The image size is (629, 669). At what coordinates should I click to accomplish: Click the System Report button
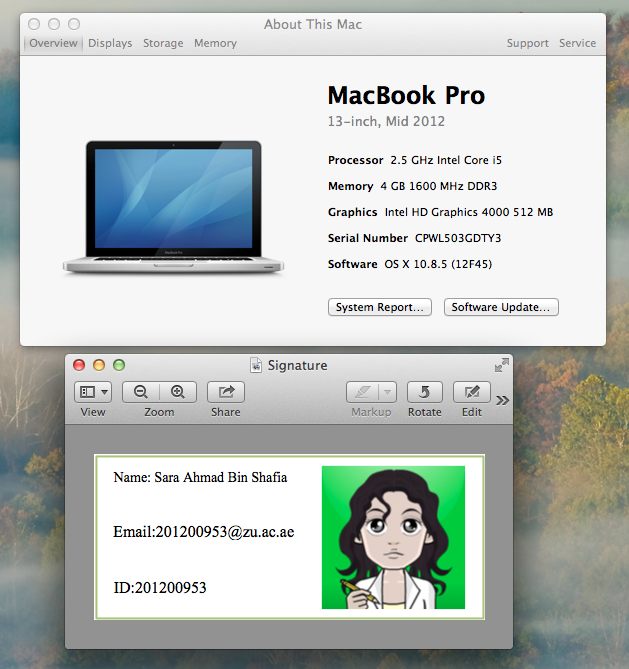380,307
